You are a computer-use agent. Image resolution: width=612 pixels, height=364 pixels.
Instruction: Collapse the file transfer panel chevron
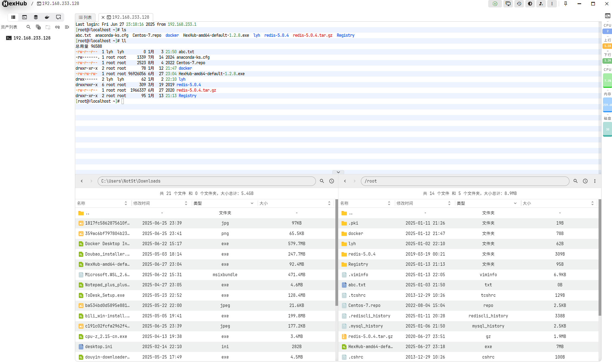(x=338, y=172)
